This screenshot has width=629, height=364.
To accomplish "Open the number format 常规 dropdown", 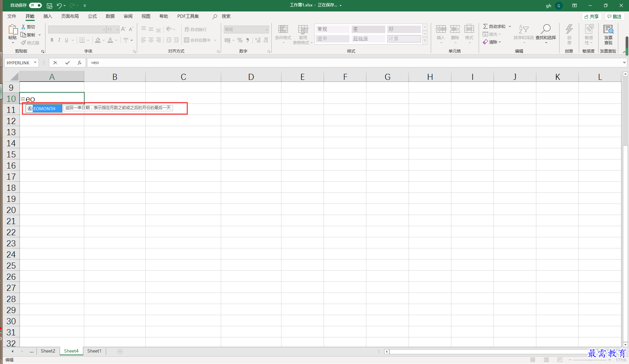I will 266,30.
